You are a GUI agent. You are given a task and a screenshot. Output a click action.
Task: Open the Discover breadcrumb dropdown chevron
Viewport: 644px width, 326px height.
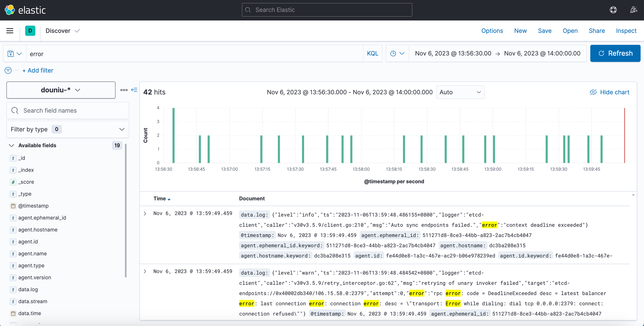pyautogui.click(x=78, y=31)
